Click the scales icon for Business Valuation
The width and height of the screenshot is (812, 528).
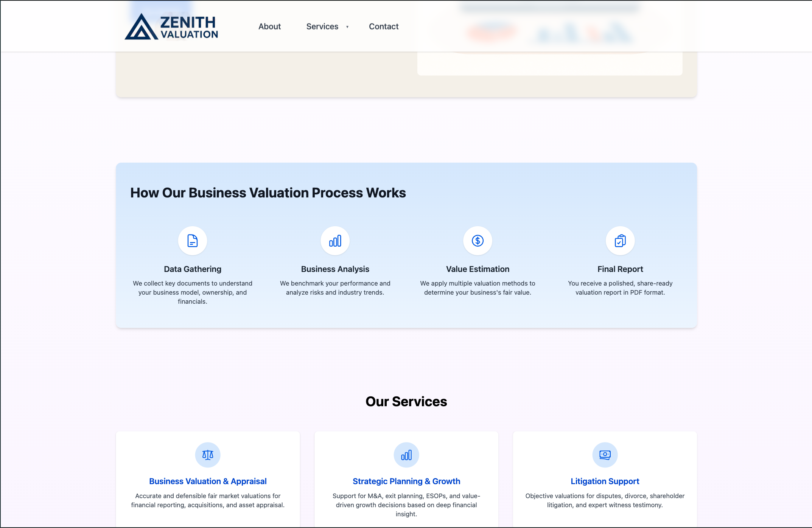208,455
